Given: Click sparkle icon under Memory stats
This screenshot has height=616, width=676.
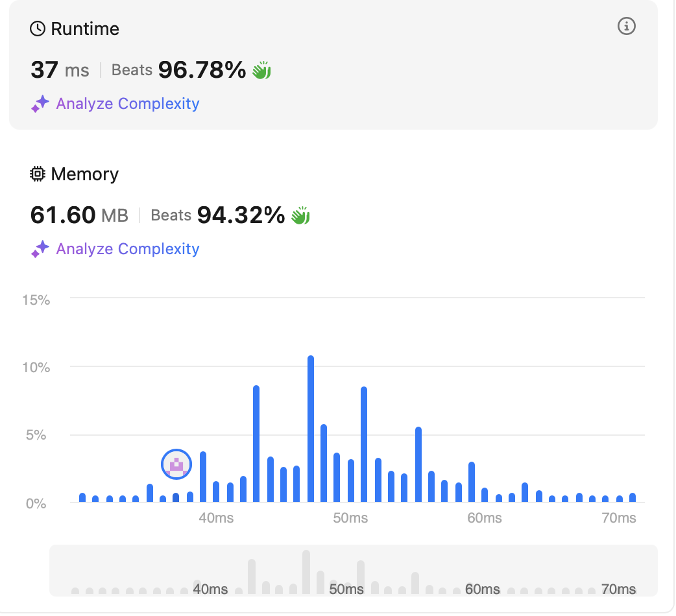Looking at the screenshot, I should click(40, 249).
